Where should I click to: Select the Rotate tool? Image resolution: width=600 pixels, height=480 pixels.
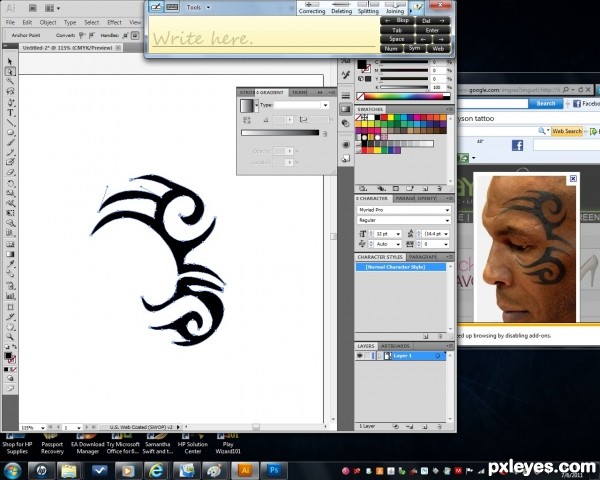coord(10,183)
